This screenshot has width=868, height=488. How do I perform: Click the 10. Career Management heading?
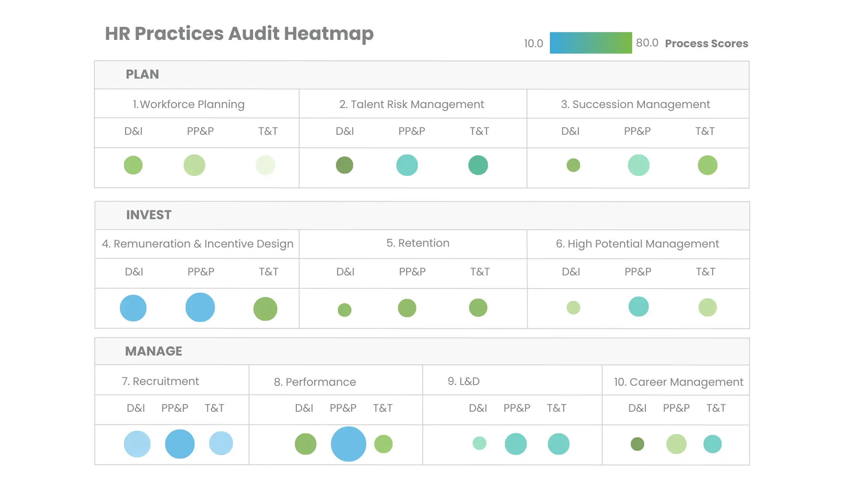(679, 382)
